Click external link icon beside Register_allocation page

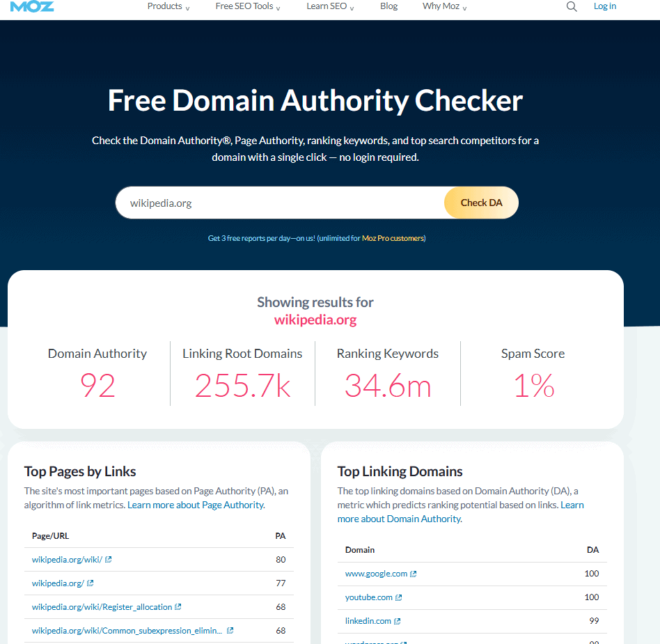[178, 606]
